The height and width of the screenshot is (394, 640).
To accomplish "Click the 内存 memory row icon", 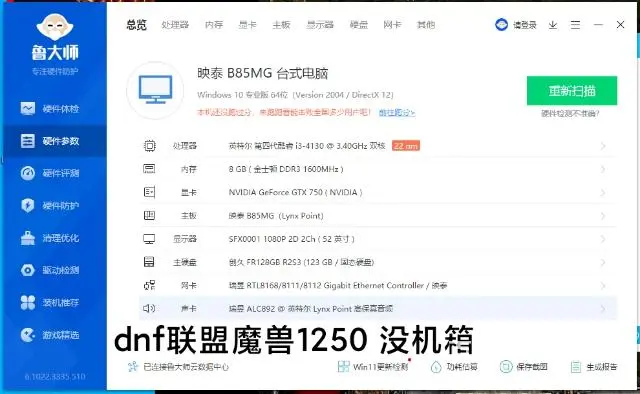I will point(149,169).
